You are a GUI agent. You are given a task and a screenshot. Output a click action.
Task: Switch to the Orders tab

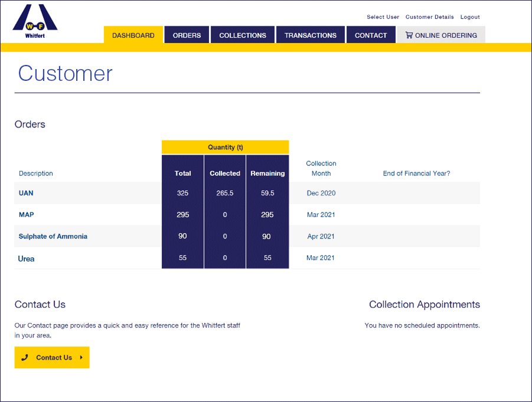(x=187, y=35)
